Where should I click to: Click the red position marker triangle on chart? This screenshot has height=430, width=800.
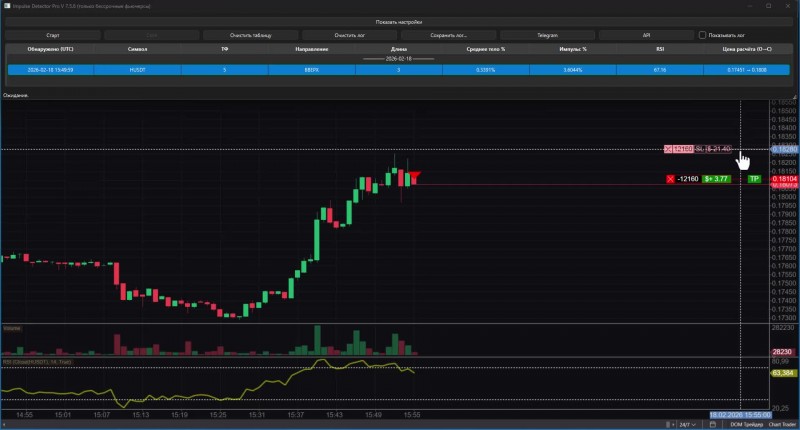pos(414,176)
